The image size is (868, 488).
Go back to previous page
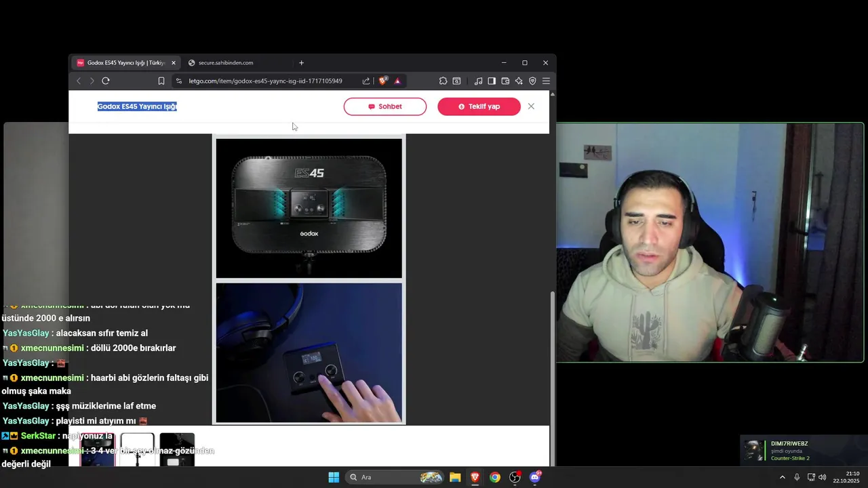(79, 81)
